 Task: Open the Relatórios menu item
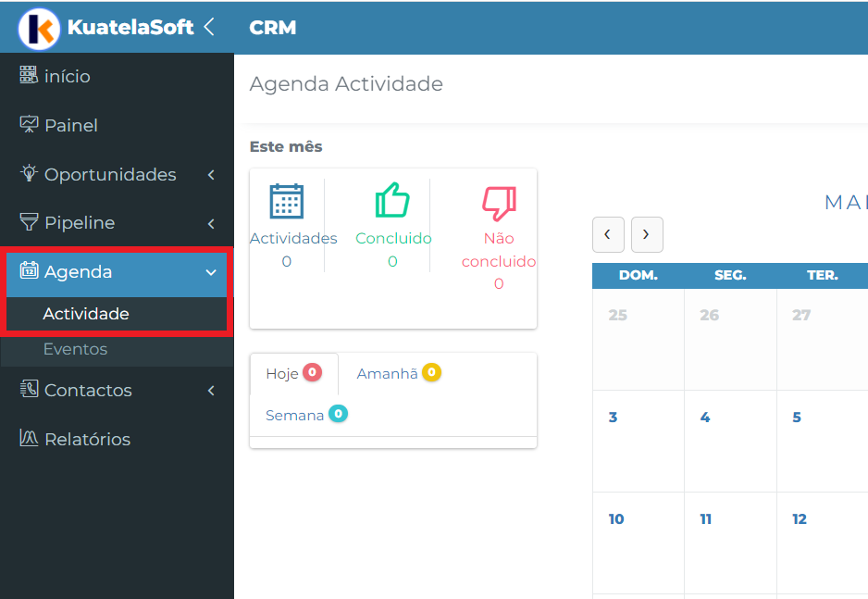(x=117, y=439)
